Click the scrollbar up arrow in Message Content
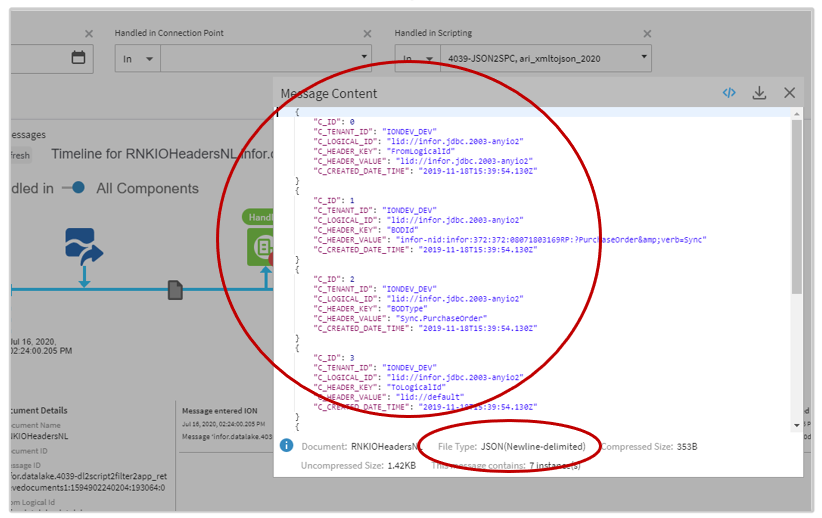Image resolution: width=822 pixels, height=518 pixels. [x=796, y=114]
